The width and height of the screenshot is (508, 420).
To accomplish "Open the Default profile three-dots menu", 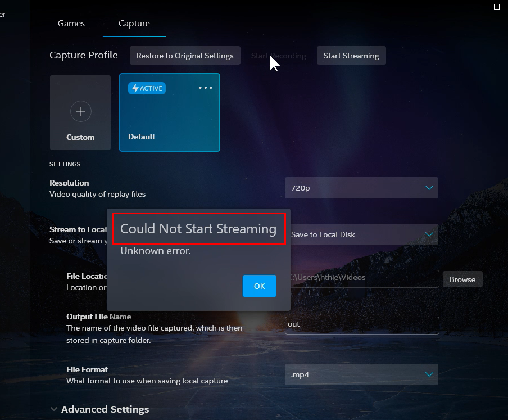I will pos(206,88).
